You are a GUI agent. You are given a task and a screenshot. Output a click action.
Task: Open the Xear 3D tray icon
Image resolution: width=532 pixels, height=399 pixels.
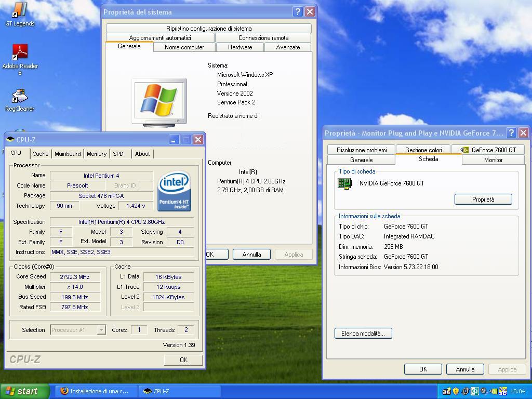[x=503, y=391]
